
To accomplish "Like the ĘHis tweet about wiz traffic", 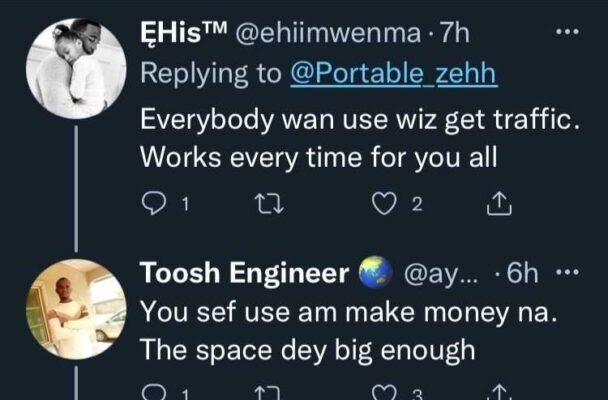I will [386, 204].
